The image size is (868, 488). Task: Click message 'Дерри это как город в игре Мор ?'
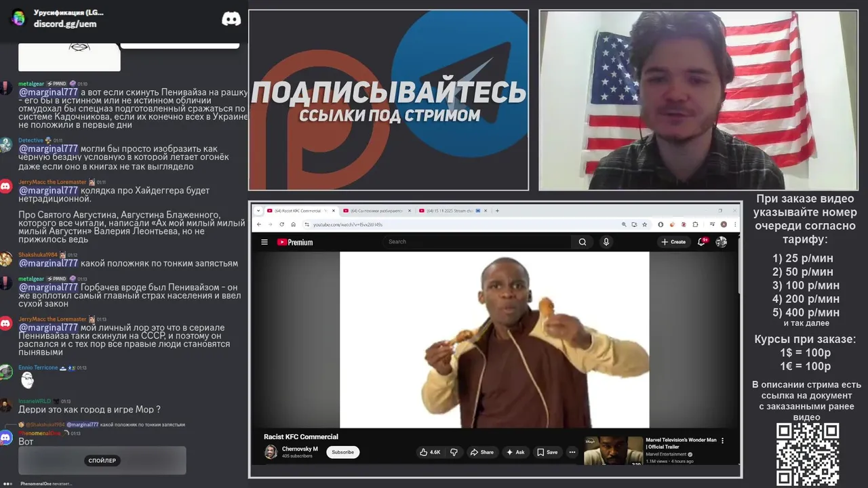point(90,409)
